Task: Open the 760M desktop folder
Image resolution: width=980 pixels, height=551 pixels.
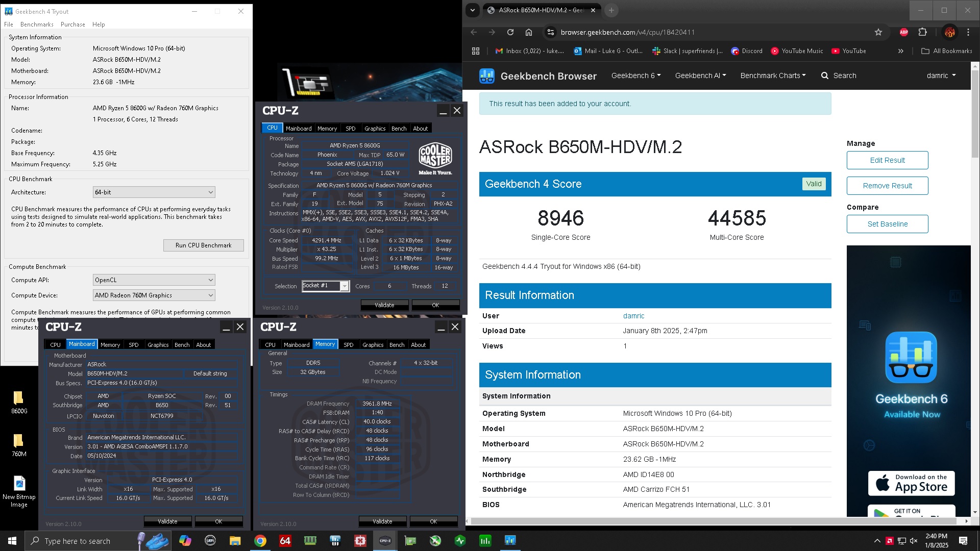Action: (19, 444)
